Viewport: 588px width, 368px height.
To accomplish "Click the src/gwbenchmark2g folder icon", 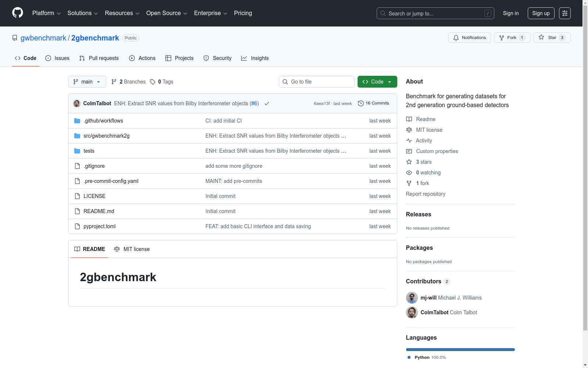I will [x=77, y=136].
